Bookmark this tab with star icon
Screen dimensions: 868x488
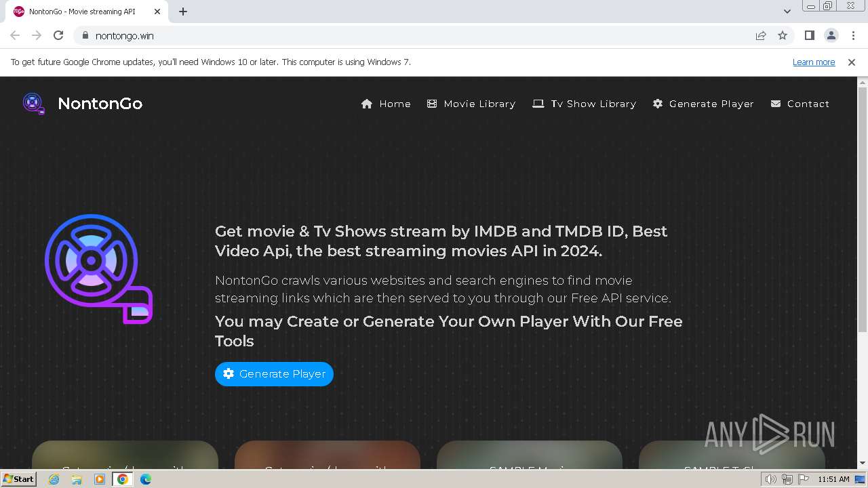783,35
